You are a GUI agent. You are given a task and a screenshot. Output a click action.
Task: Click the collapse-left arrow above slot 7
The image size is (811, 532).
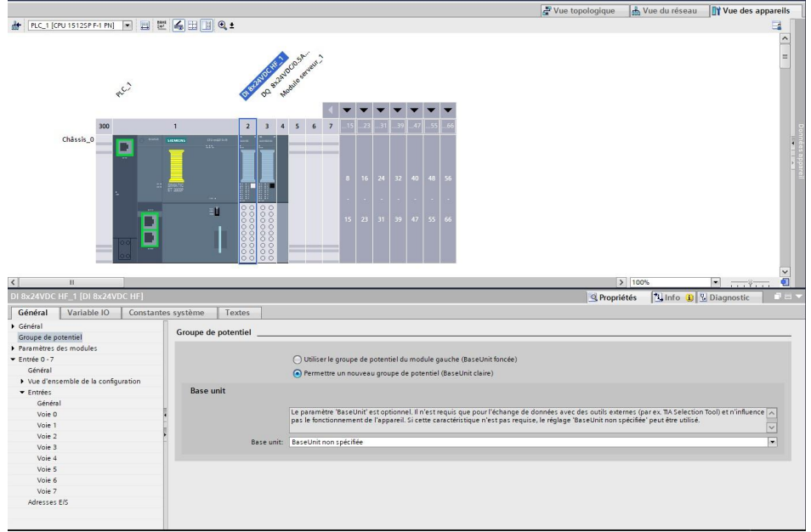pos(331,110)
